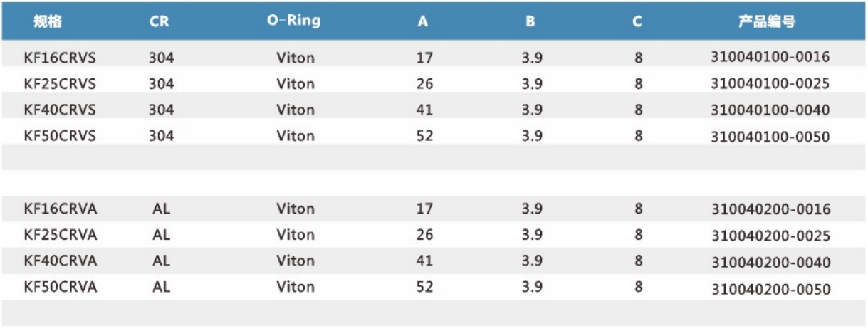Click product number 310040100-0016
868x331 pixels.
tap(770, 58)
